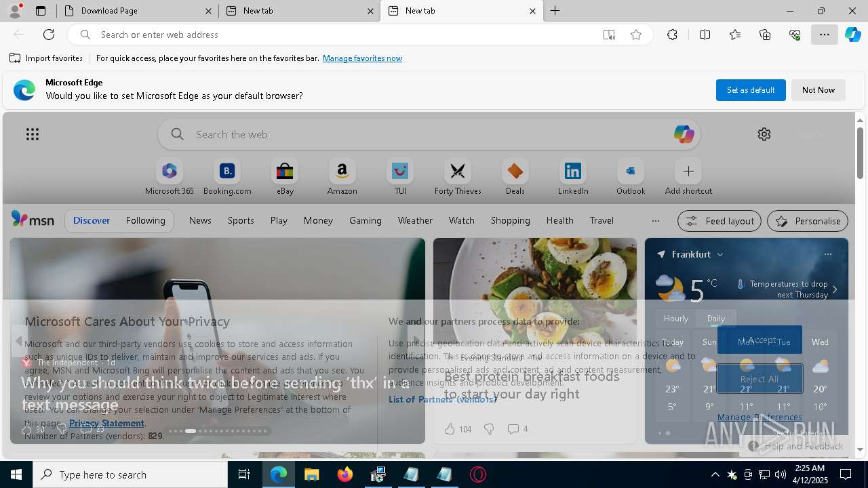The width and height of the screenshot is (868, 488).
Task: Open the Edge profile icon
Action: point(14,11)
